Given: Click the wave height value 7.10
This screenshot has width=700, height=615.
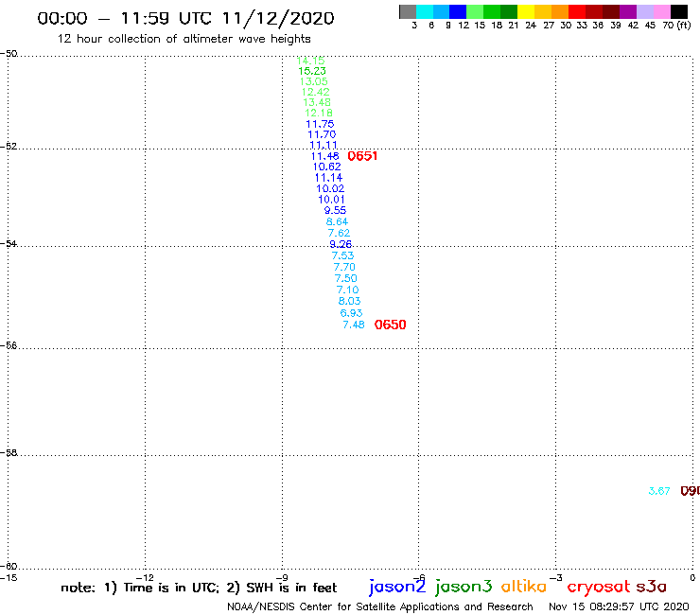Looking at the screenshot, I should click(x=348, y=290).
